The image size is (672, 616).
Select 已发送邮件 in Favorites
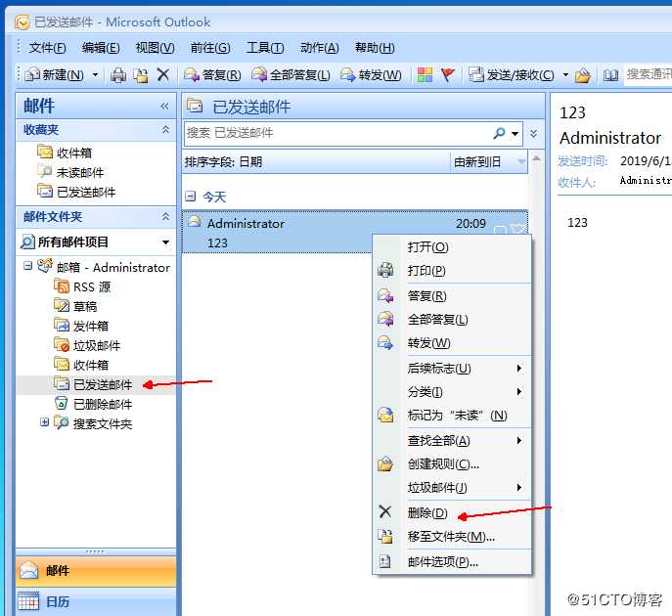pos(76,192)
